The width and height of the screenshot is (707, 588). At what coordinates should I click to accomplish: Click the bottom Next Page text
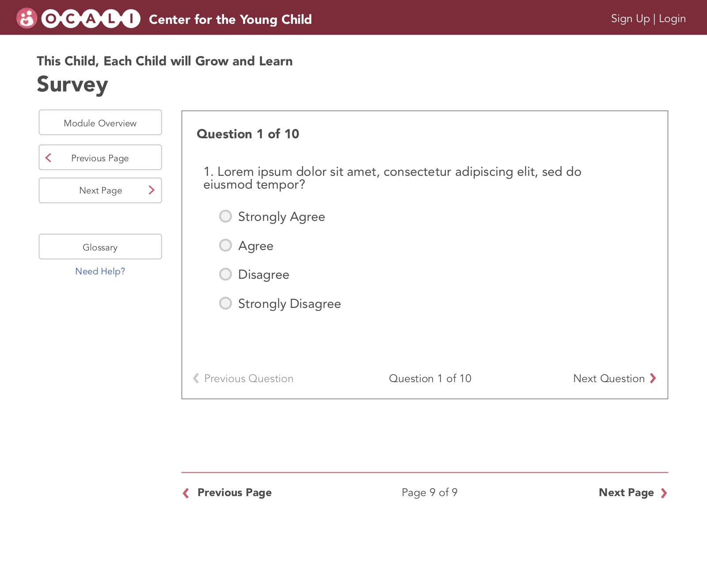point(626,493)
